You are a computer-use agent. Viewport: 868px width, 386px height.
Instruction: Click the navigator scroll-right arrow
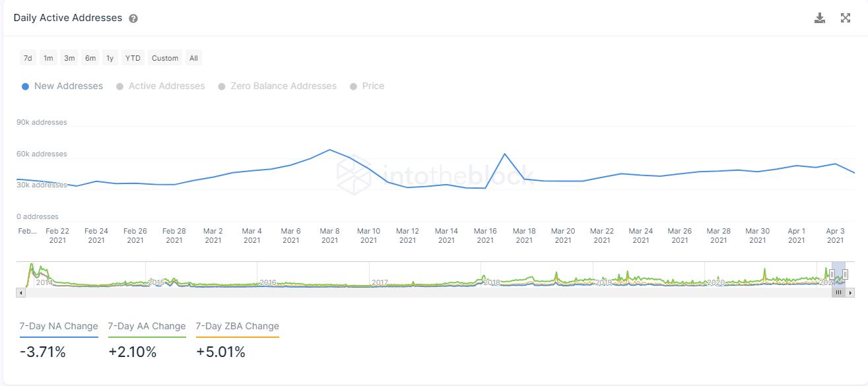point(850,292)
